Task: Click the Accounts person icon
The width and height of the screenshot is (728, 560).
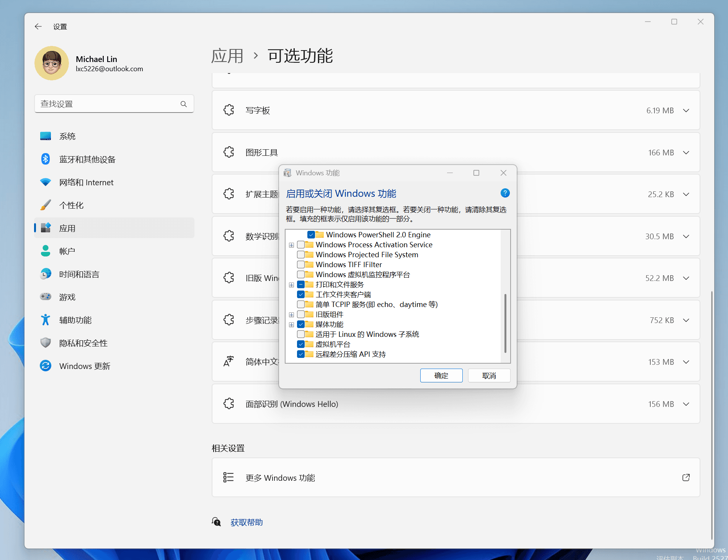Action: pos(46,251)
